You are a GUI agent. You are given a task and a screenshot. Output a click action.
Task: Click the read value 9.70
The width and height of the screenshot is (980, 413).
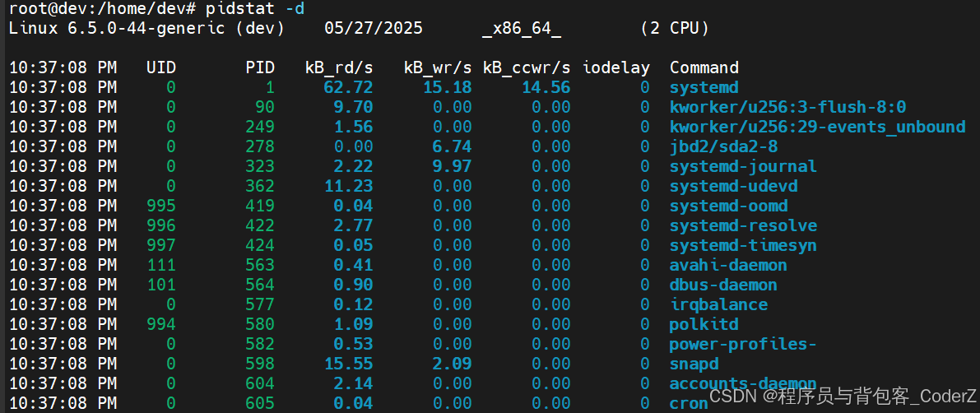coord(353,107)
